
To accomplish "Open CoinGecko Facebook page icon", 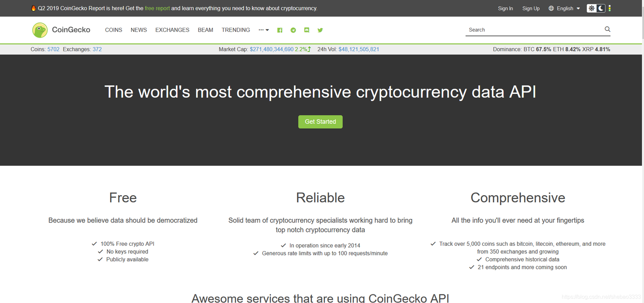I will pyautogui.click(x=280, y=30).
